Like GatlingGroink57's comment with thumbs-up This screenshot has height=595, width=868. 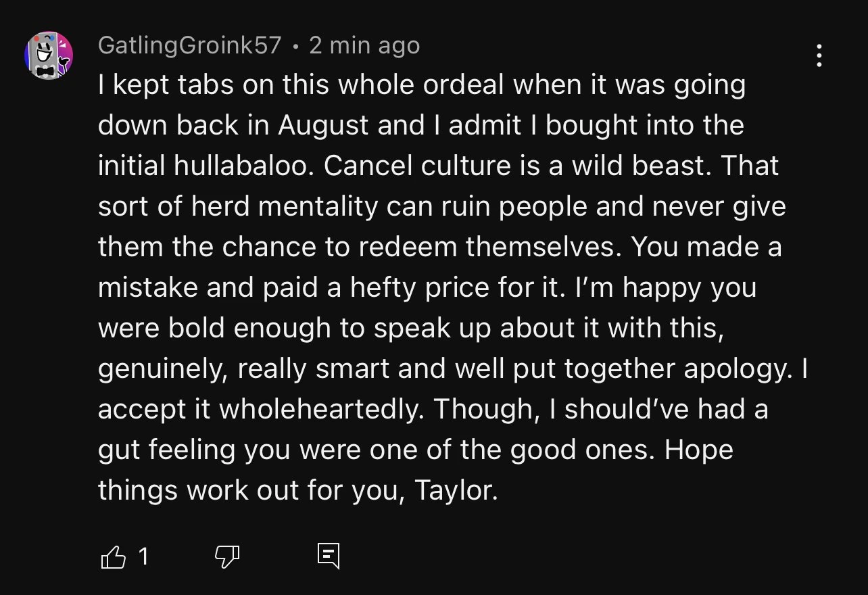[114, 556]
